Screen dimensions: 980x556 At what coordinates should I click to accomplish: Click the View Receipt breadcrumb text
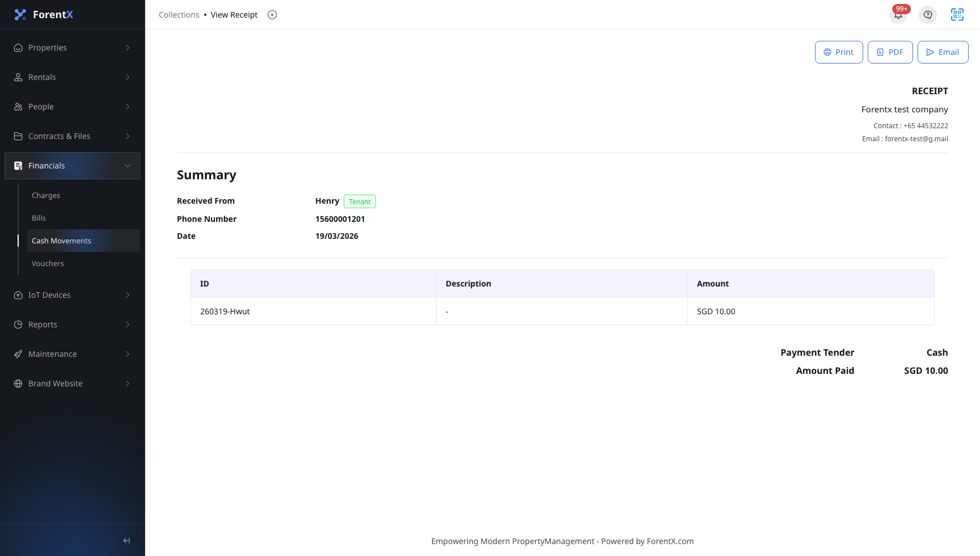click(x=234, y=15)
